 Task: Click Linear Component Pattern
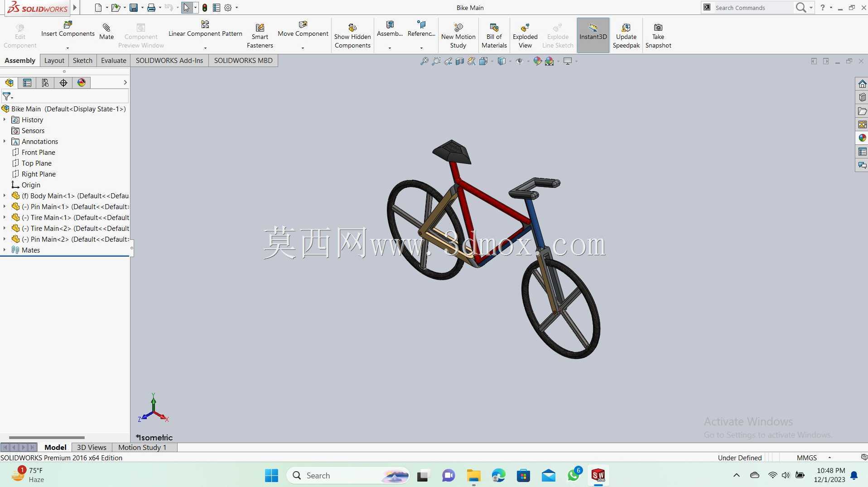click(205, 29)
